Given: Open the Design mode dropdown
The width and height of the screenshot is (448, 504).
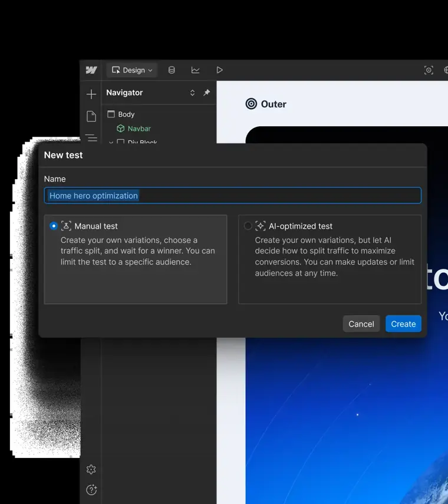Looking at the screenshot, I should (x=132, y=70).
